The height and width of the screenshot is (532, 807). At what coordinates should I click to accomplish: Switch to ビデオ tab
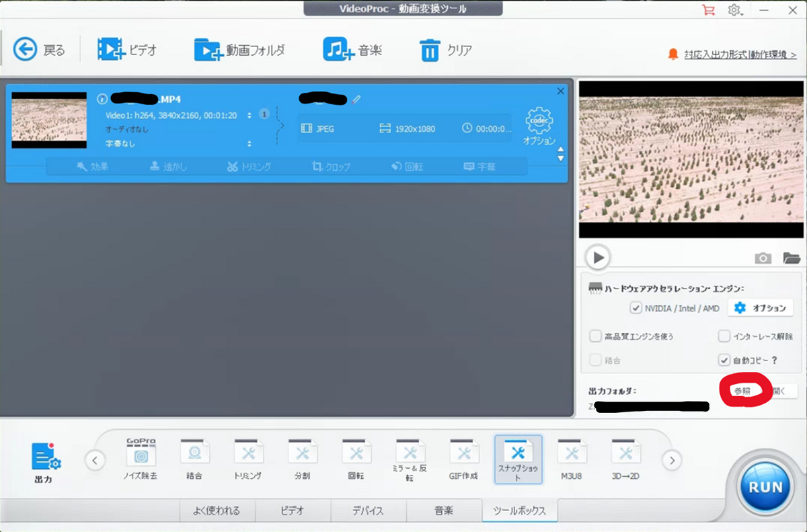293,510
